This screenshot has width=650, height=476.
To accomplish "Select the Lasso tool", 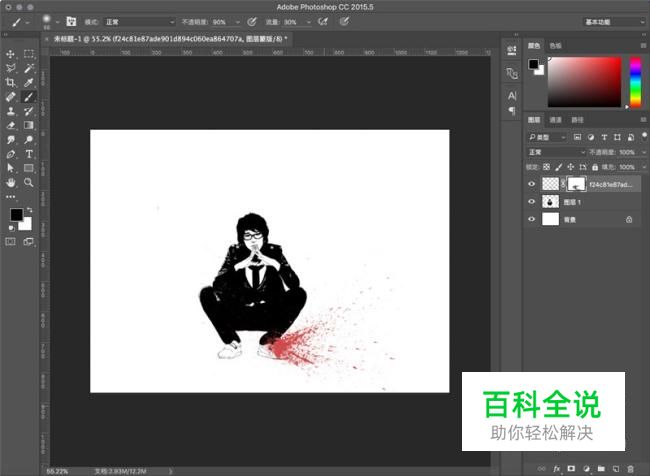I will click(10, 68).
